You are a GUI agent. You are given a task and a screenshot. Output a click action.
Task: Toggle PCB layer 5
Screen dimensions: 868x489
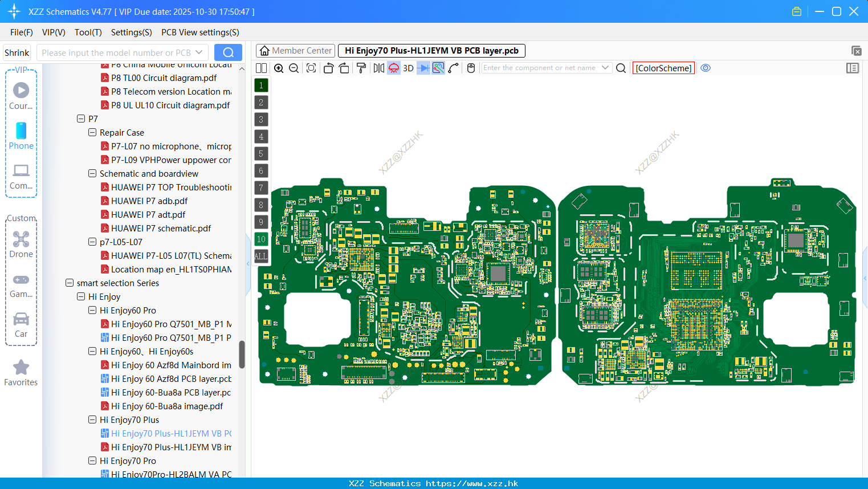pos(261,153)
